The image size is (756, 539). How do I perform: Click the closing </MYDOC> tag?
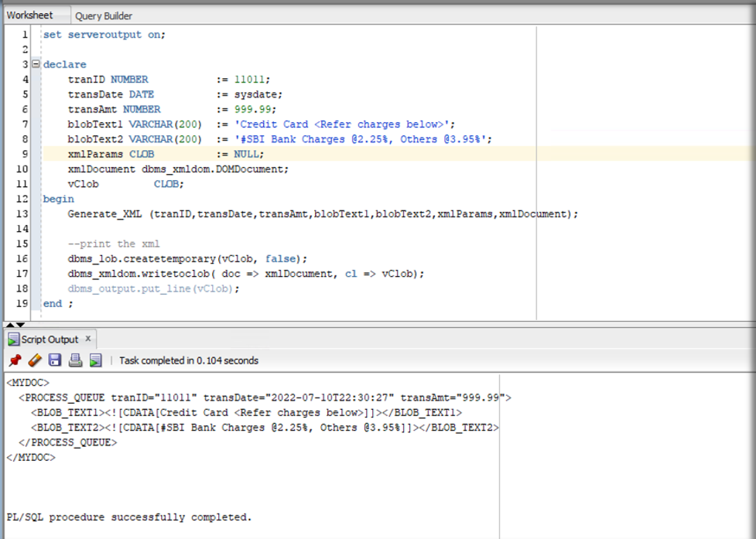coord(31,458)
